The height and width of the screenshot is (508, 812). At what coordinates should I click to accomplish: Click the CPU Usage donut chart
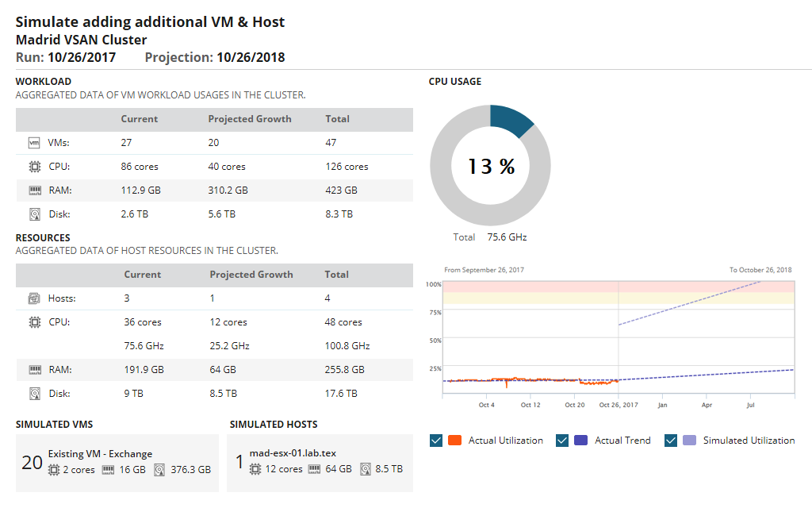pyautogui.click(x=490, y=164)
